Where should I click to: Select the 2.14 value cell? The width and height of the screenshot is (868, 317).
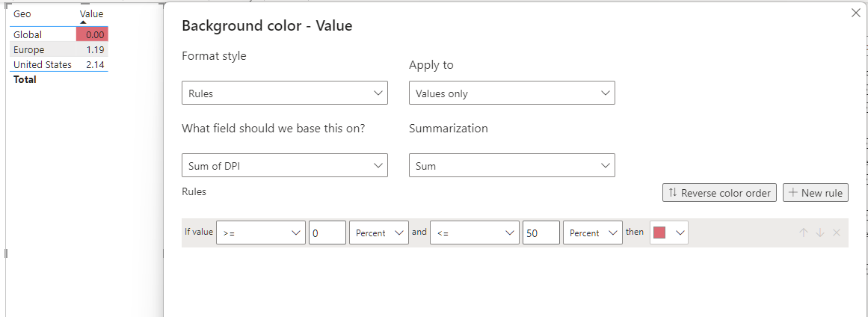92,65
